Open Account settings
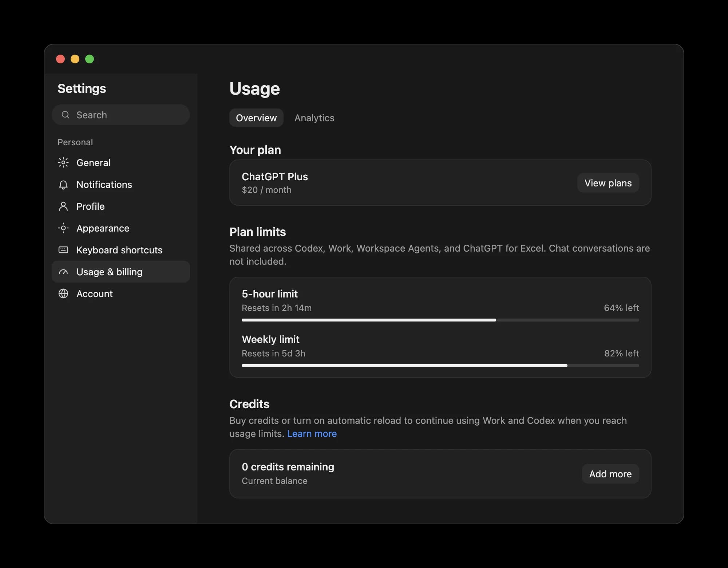Image resolution: width=728 pixels, height=568 pixels. pos(121,294)
